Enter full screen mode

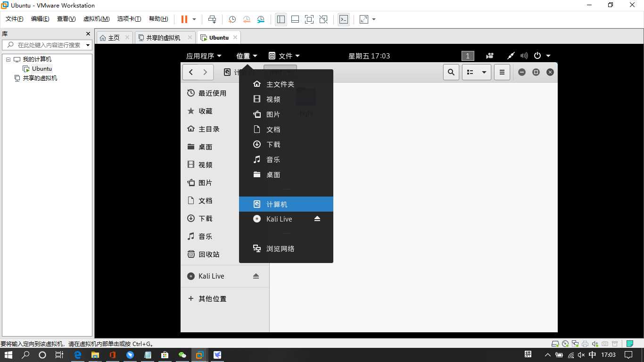(309, 19)
